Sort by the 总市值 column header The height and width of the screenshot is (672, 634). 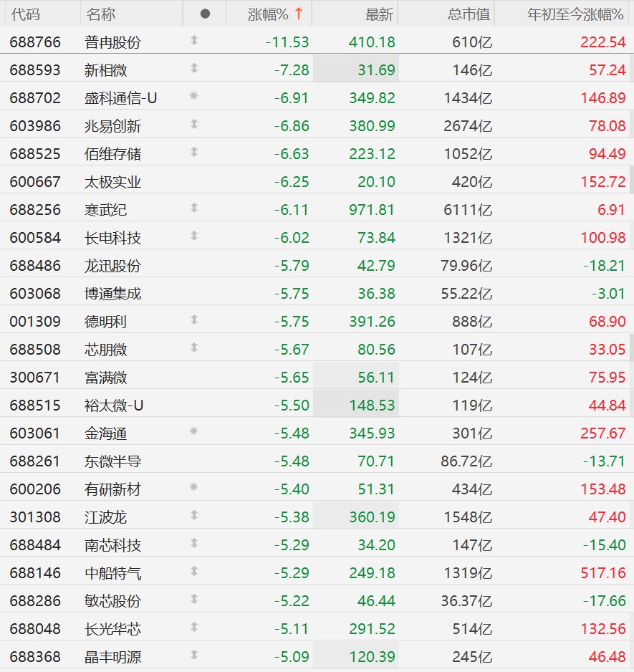(469, 14)
